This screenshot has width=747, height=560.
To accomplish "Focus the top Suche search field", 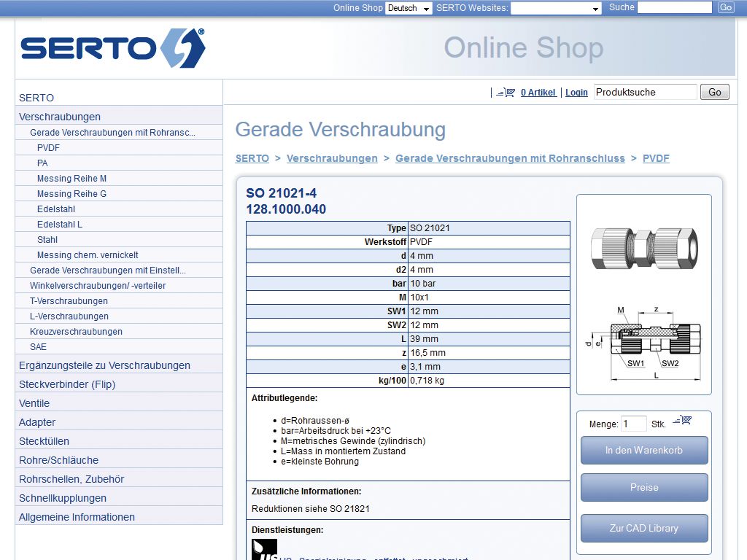I will [675, 7].
